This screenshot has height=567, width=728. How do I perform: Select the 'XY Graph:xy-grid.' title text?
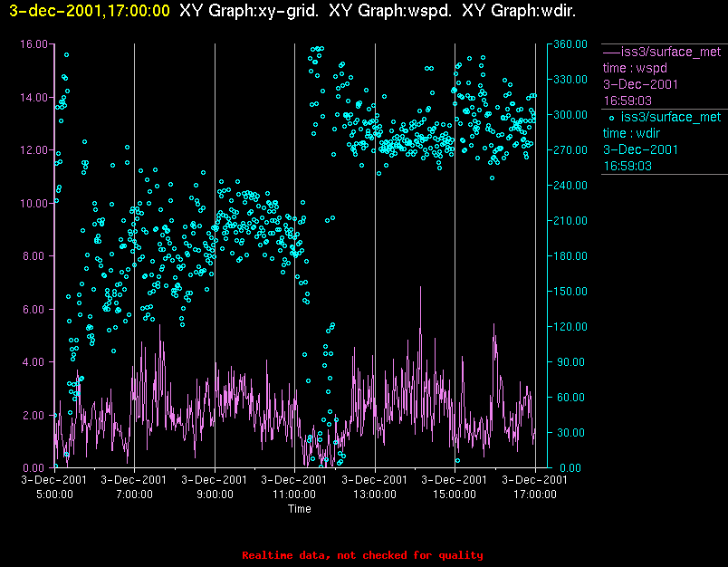pyautogui.click(x=249, y=11)
